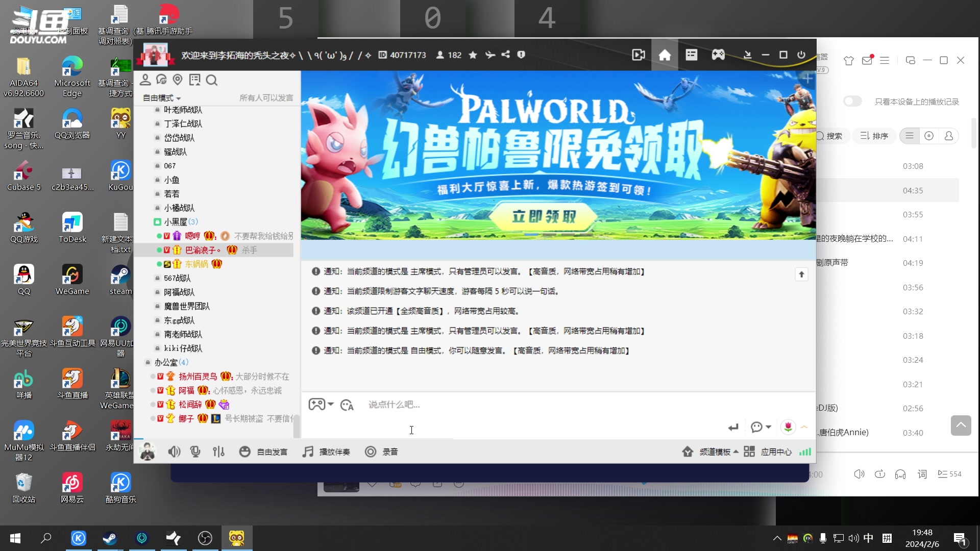Click 立即领取 on Palworld banner
The image size is (980, 551).
click(543, 216)
